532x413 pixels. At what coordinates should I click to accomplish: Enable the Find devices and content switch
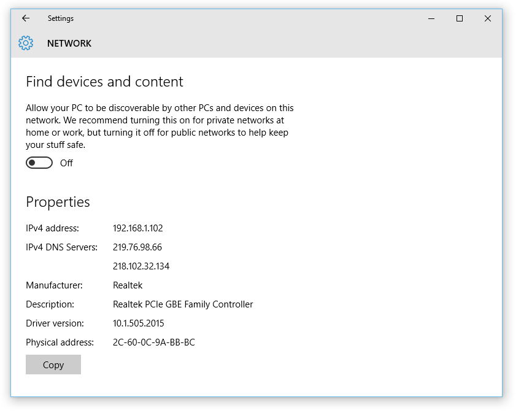coord(39,163)
